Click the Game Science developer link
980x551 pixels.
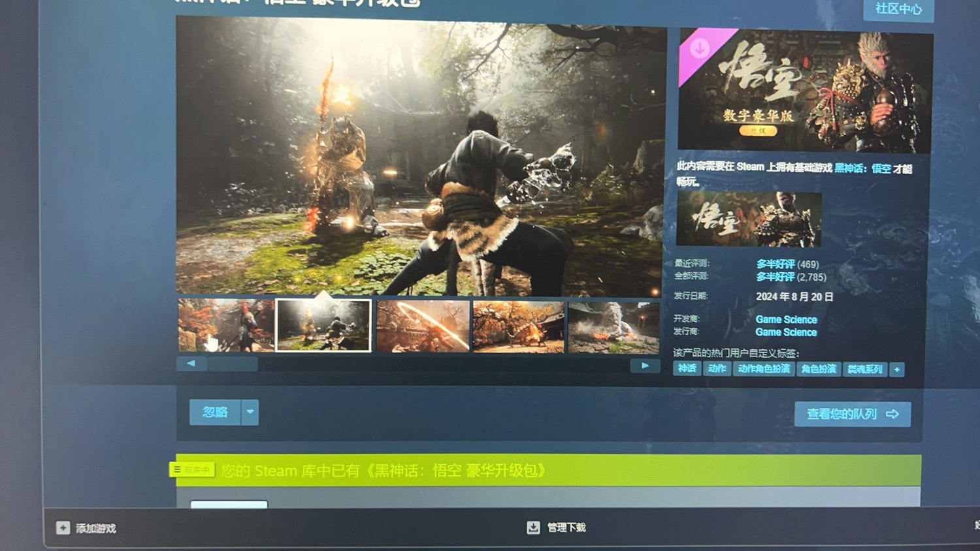coord(786,319)
